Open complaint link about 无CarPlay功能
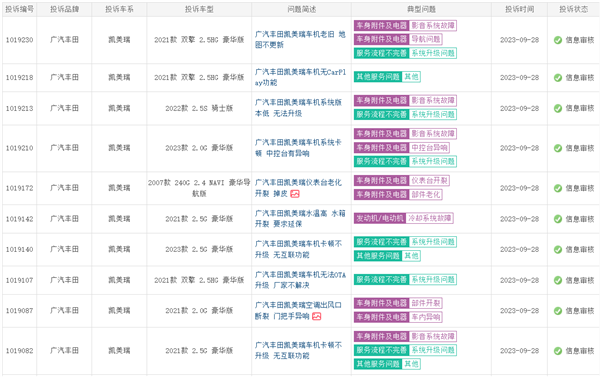This screenshot has width=600, height=377. 300,77
